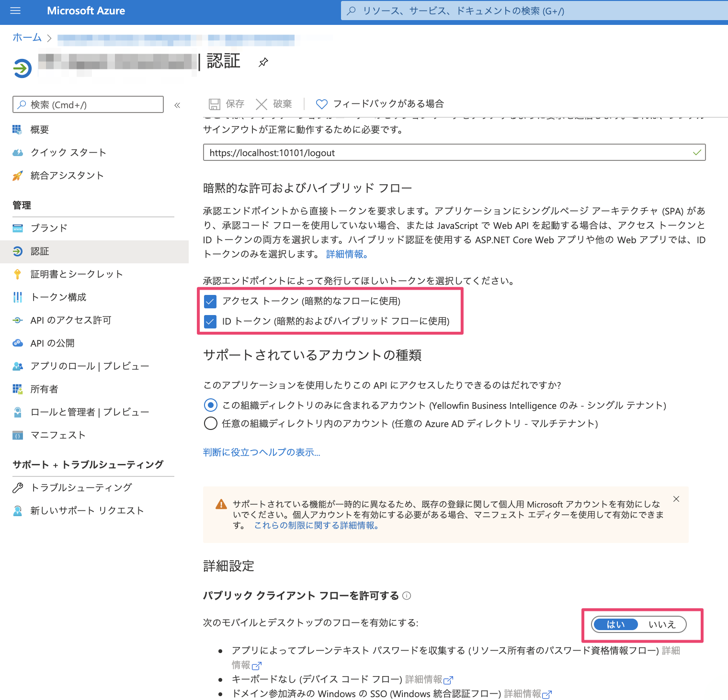The image size is (728, 700).
Task: Click the 保存 save button
Action: [x=227, y=104]
